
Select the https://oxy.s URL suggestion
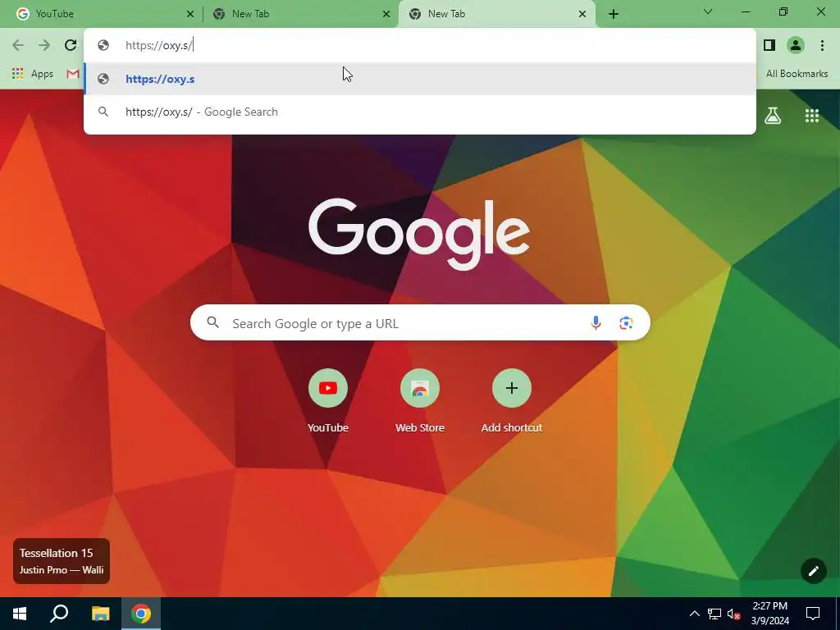click(420, 79)
